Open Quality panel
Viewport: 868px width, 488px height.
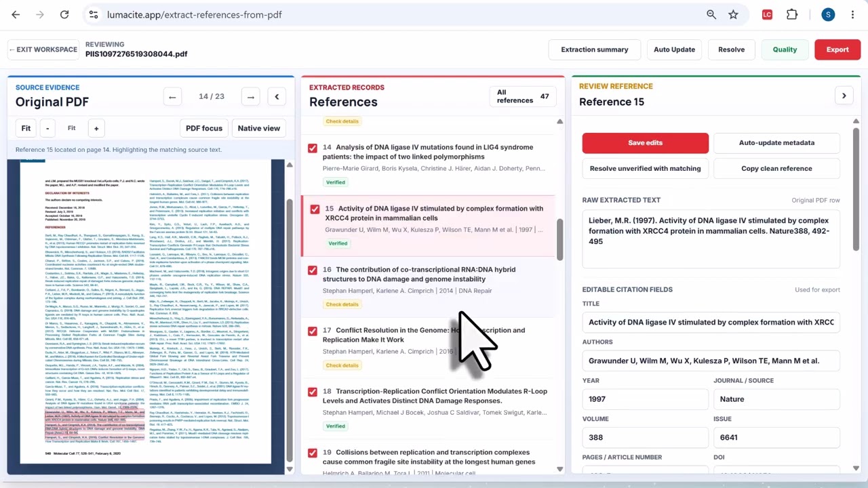tap(785, 49)
